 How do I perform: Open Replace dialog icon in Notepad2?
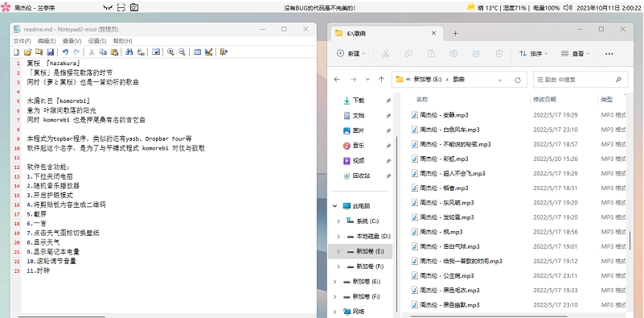pyautogui.click(x=141, y=52)
